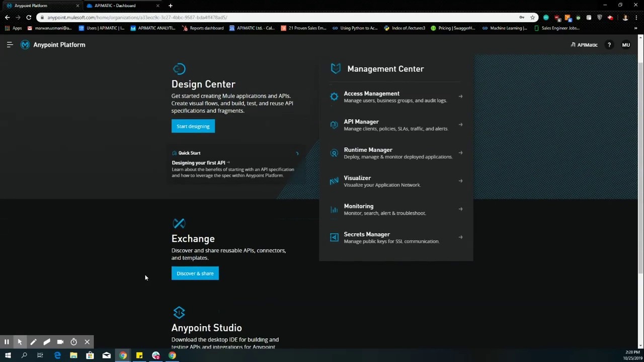Viewport: 644px width, 362px height.
Task: Click the Start designing button
Action: click(x=193, y=126)
